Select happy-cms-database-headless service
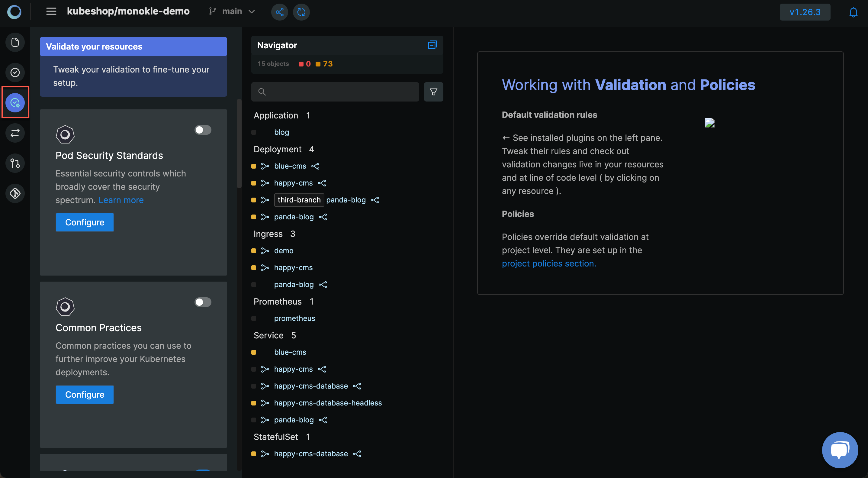This screenshot has width=868, height=478. tap(328, 403)
